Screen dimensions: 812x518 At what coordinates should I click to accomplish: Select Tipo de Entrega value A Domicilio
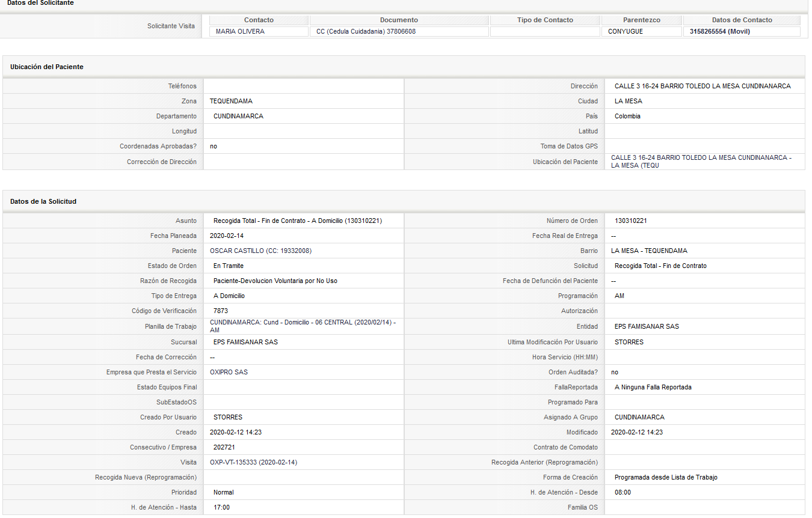click(229, 296)
